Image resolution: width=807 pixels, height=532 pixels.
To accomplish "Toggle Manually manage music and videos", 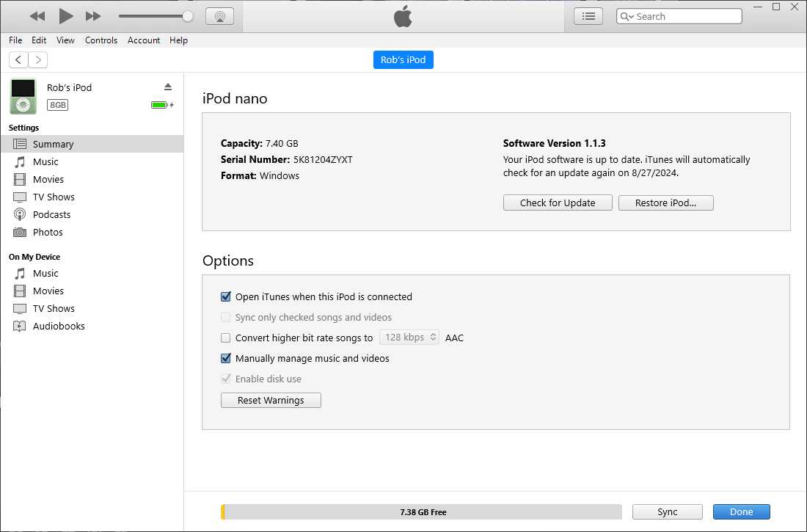I will [x=225, y=358].
